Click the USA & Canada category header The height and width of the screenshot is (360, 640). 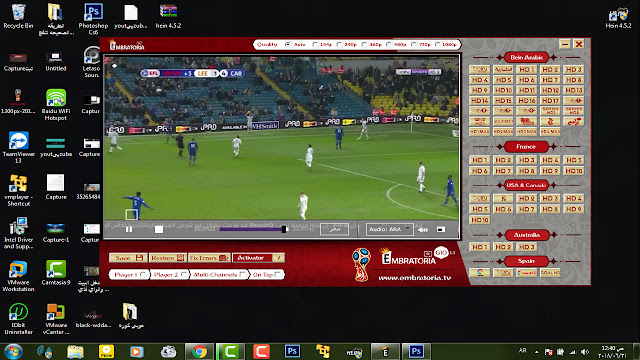coord(526,185)
